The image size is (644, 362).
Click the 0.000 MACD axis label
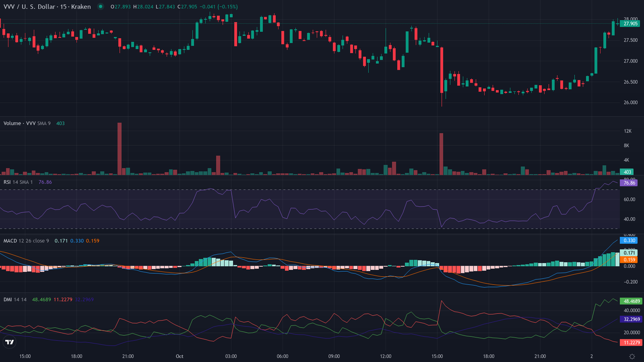(630, 267)
